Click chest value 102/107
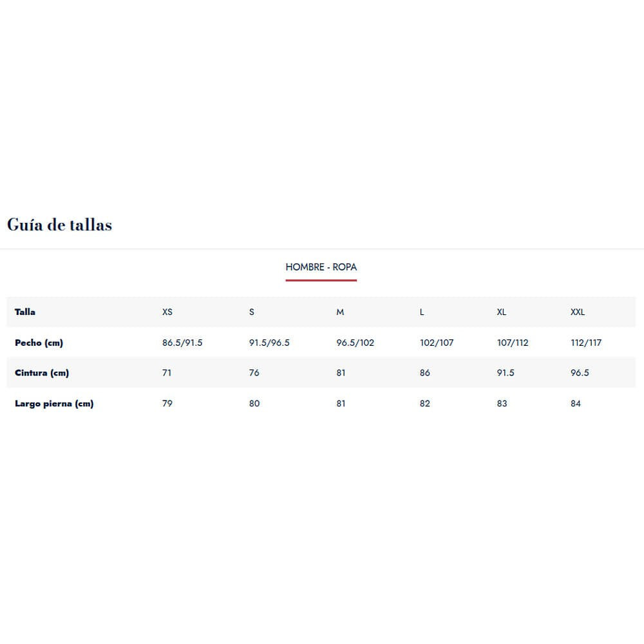644x644 pixels. click(x=437, y=343)
